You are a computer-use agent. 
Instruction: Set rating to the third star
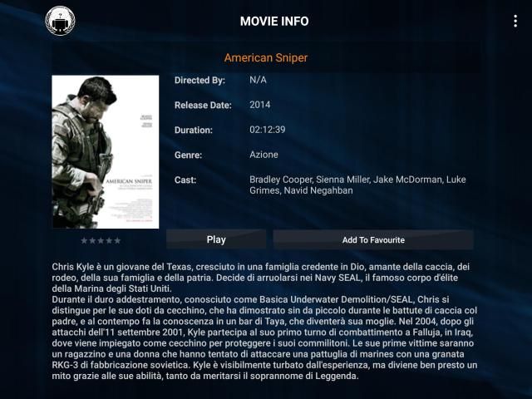[x=101, y=240]
